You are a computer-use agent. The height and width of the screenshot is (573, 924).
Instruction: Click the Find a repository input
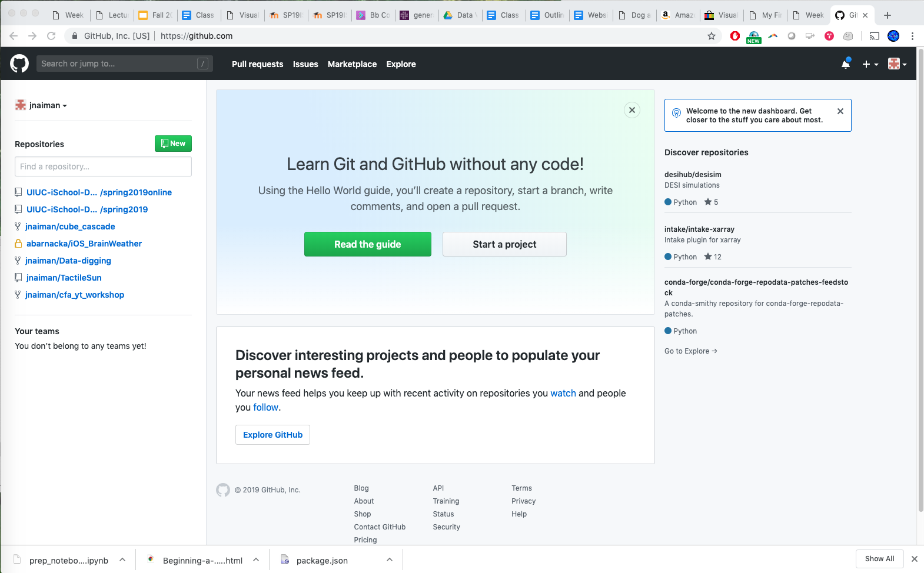(x=103, y=166)
